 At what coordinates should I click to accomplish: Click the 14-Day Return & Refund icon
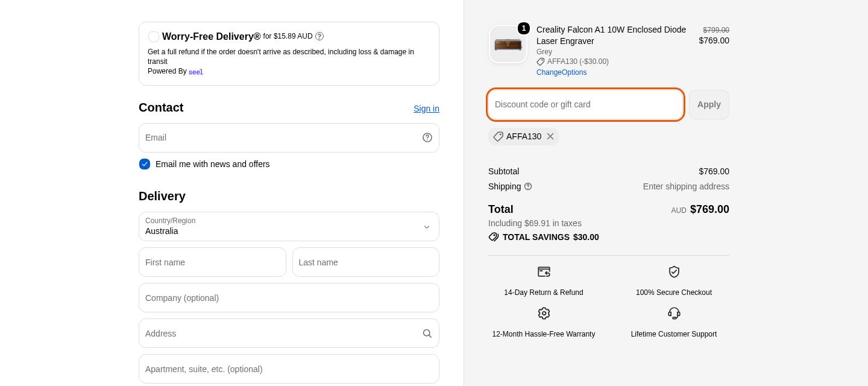pos(544,272)
